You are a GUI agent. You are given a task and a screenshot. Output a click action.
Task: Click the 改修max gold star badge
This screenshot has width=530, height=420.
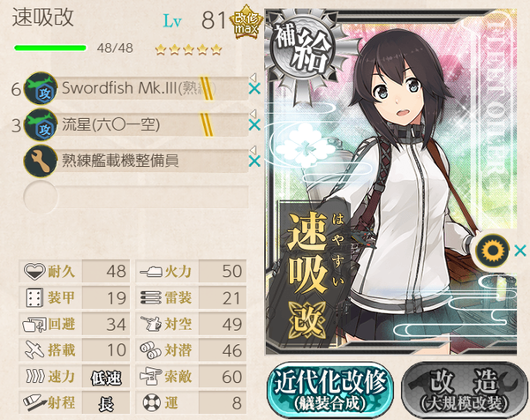[x=246, y=21]
